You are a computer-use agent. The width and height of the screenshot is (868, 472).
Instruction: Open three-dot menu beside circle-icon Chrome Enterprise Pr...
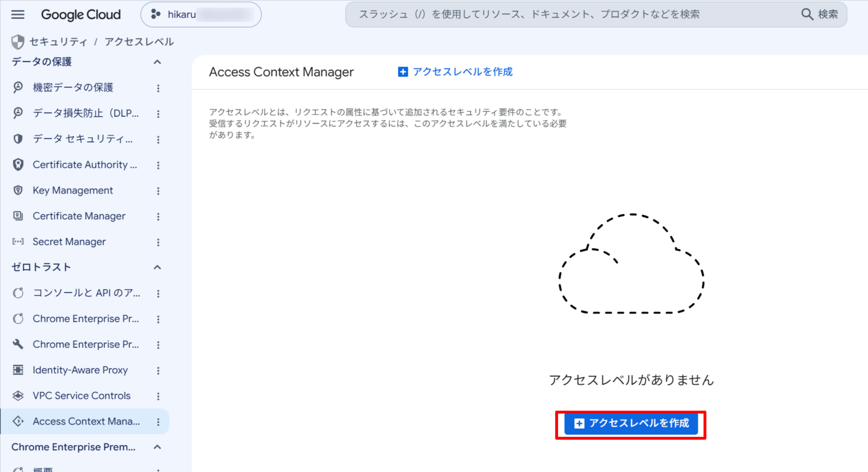pyautogui.click(x=158, y=319)
